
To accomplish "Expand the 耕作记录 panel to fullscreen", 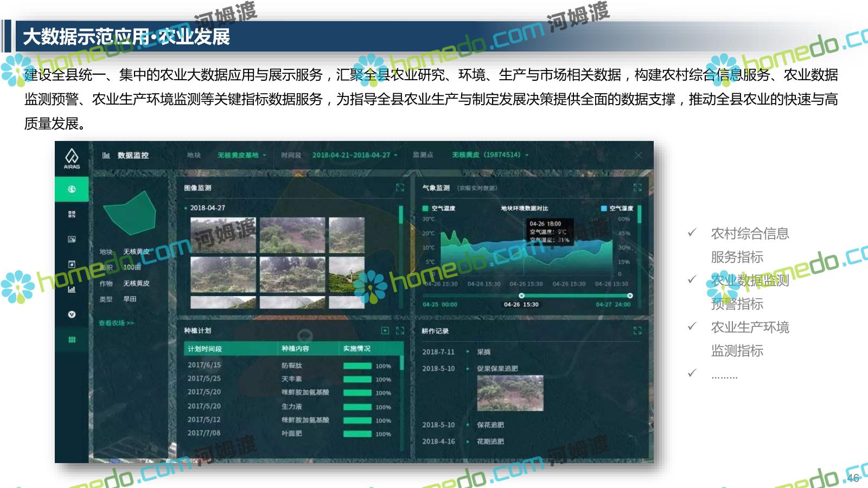I will [637, 330].
